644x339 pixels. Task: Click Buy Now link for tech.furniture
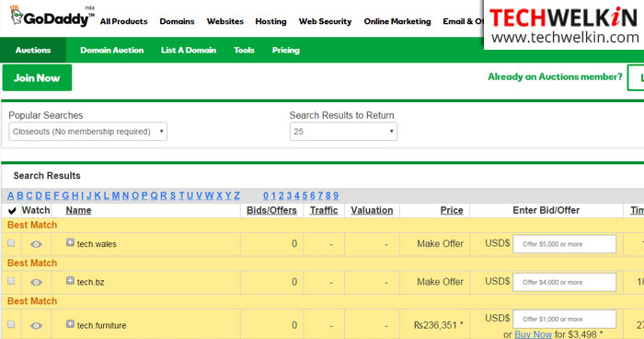pos(533,334)
